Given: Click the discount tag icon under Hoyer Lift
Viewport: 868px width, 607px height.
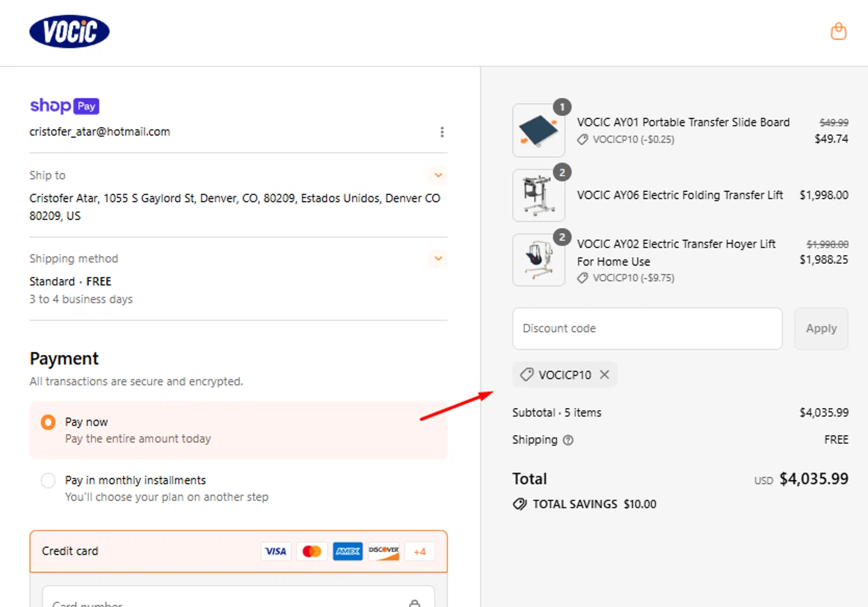Looking at the screenshot, I should (583, 278).
